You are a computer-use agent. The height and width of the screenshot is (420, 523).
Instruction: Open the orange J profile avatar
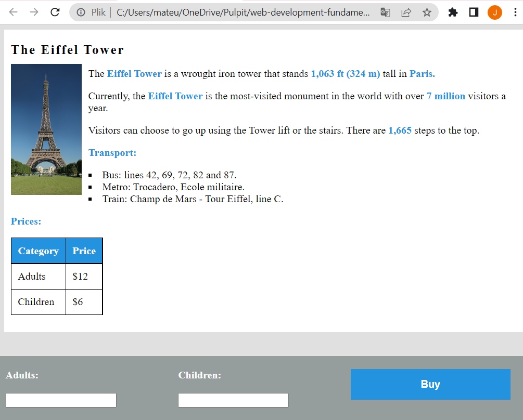pos(495,12)
